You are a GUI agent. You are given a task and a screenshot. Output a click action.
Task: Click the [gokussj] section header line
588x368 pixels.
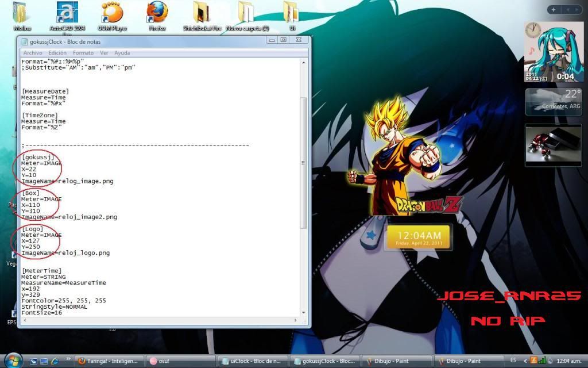(38, 158)
